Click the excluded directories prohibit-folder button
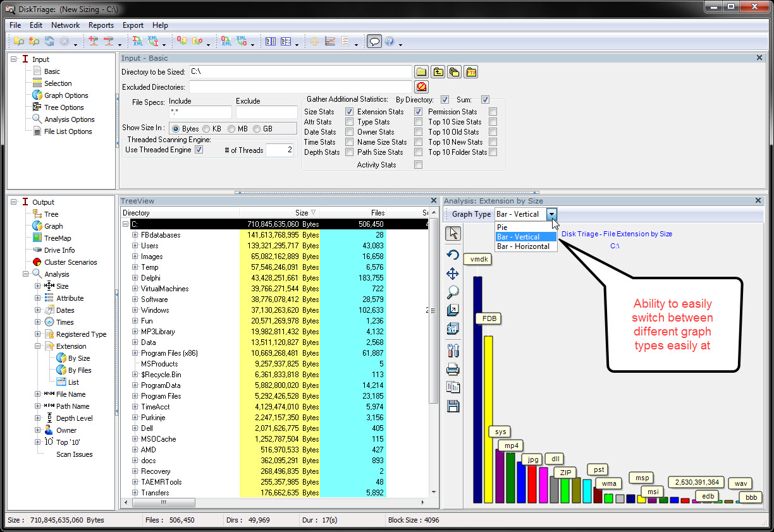This screenshot has width=774, height=532. point(422,87)
